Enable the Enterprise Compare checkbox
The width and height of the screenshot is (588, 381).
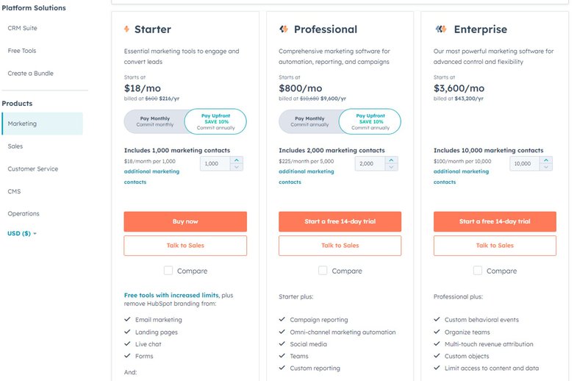[478, 271]
